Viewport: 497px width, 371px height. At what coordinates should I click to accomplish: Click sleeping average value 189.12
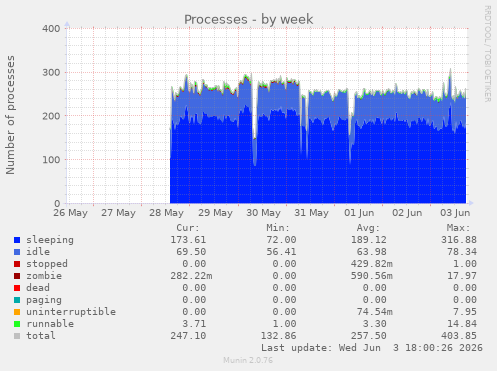[x=369, y=240]
